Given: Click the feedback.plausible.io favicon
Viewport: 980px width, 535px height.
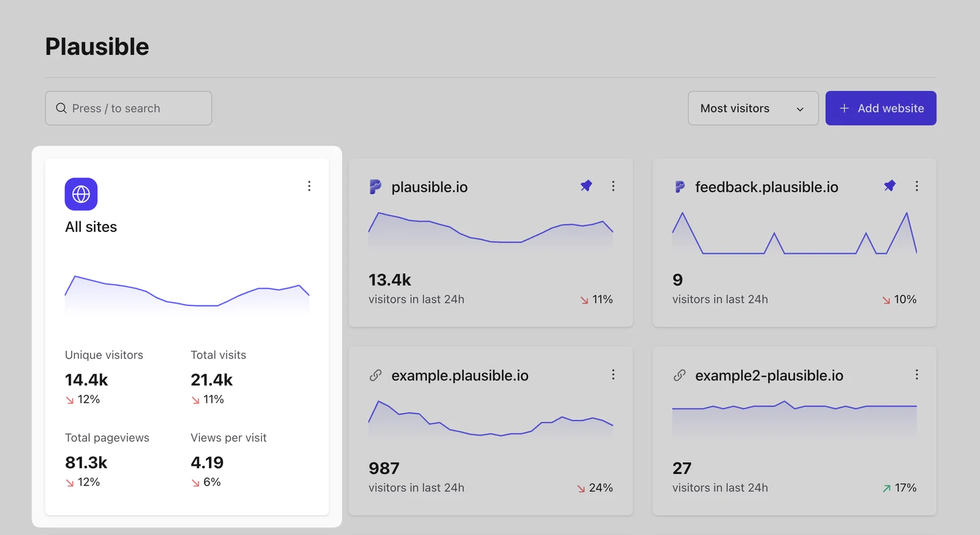Looking at the screenshot, I should tap(679, 187).
